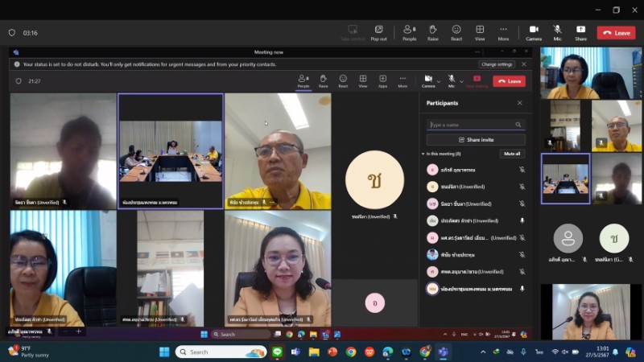This screenshot has width=644, height=362.
Task: Open React emoji in outer toolbar
Action: tap(456, 32)
